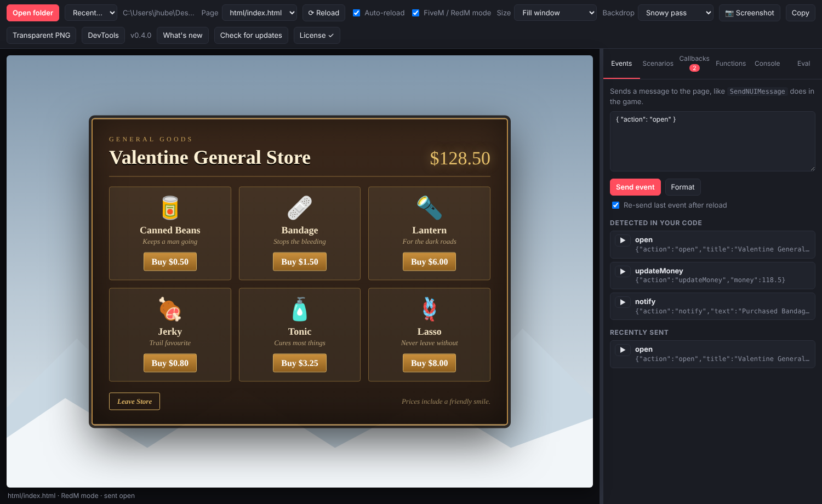Viewport: 822px width, 504px height.
Task: Click the Open folder button
Action: tap(33, 13)
